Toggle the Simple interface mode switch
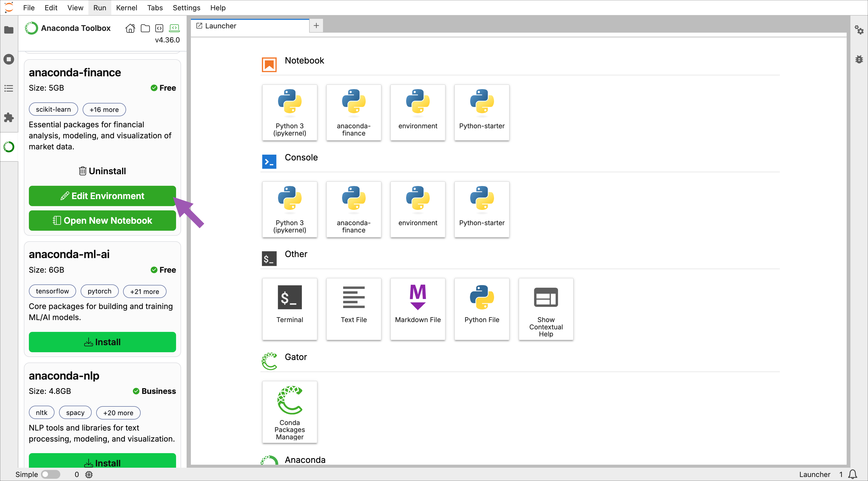Viewport: 868px width, 481px height. click(50, 474)
